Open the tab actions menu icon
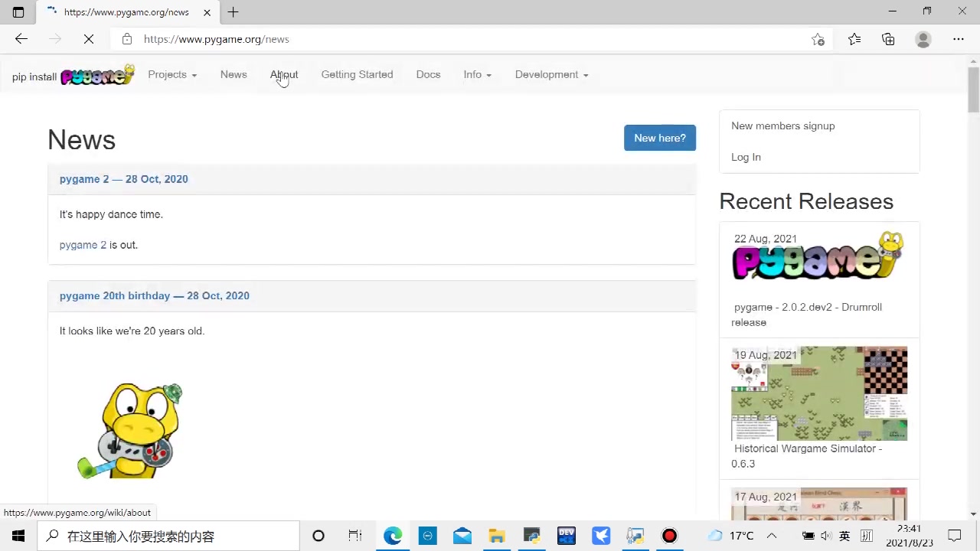Image resolution: width=980 pixels, height=551 pixels. [18, 12]
